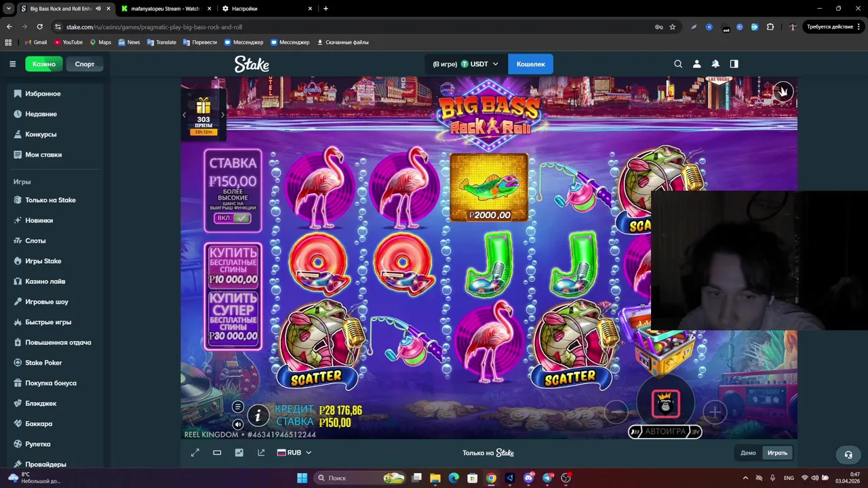This screenshot has width=868, height=488.
Task: Bookmark this page with the star icon
Action: click(x=673, y=27)
